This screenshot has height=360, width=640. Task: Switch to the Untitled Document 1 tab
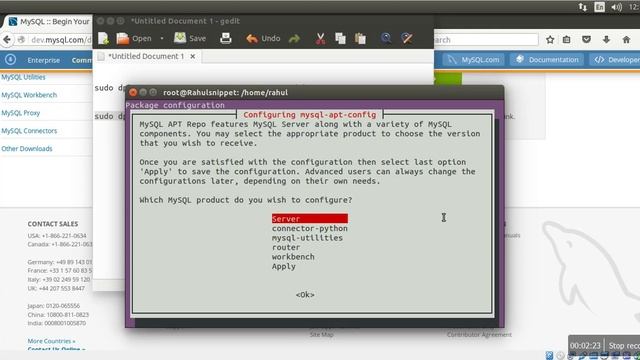pos(146,56)
